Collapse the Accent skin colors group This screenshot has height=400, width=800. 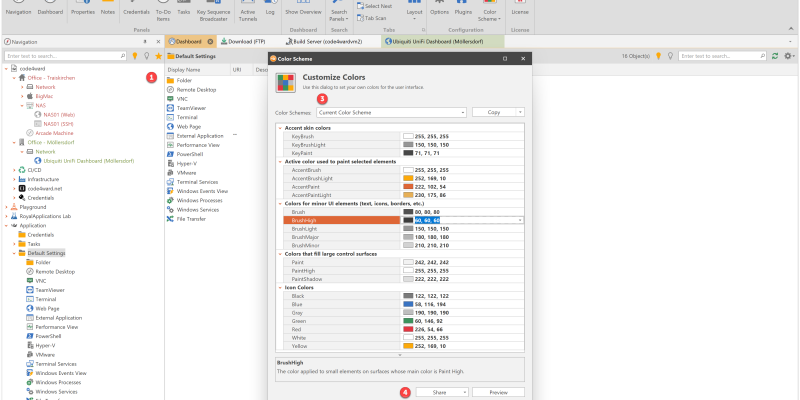click(x=280, y=128)
